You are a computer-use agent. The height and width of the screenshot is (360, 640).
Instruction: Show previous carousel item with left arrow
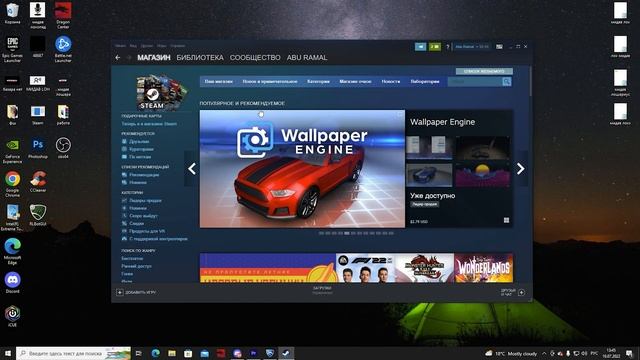tap(191, 169)
